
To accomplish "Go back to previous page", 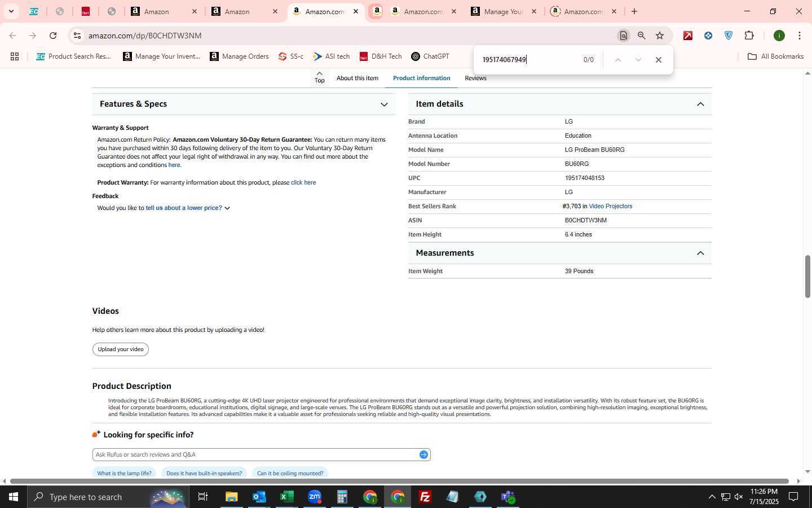I will pos(12,36).
